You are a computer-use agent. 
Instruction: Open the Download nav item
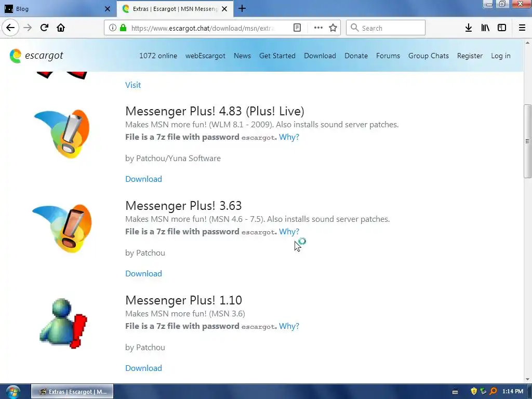(x=320, y=56)
